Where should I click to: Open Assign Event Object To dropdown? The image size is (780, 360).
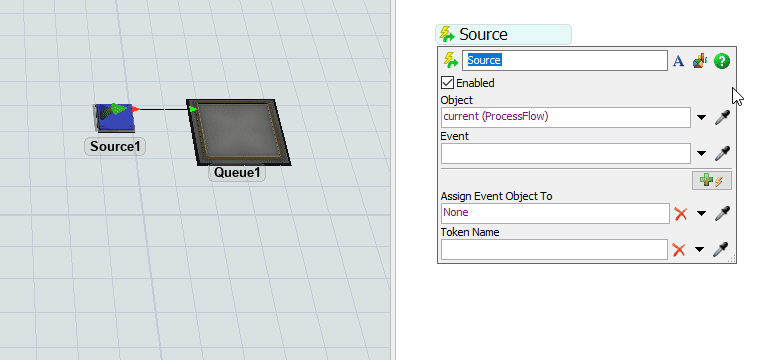tap(701, 214)
